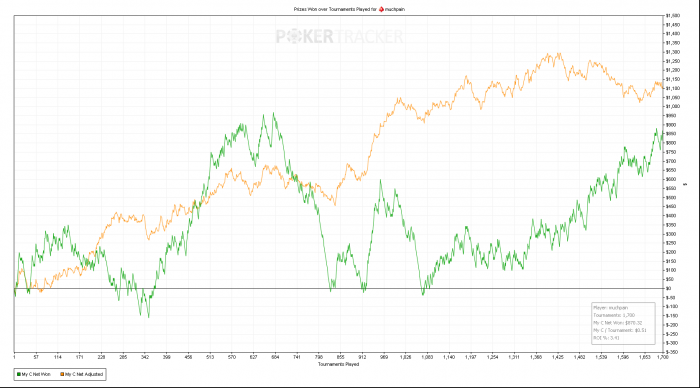700x388 pixels.
Task: Click x-axis tick label 741
Action: coord(297,357)
